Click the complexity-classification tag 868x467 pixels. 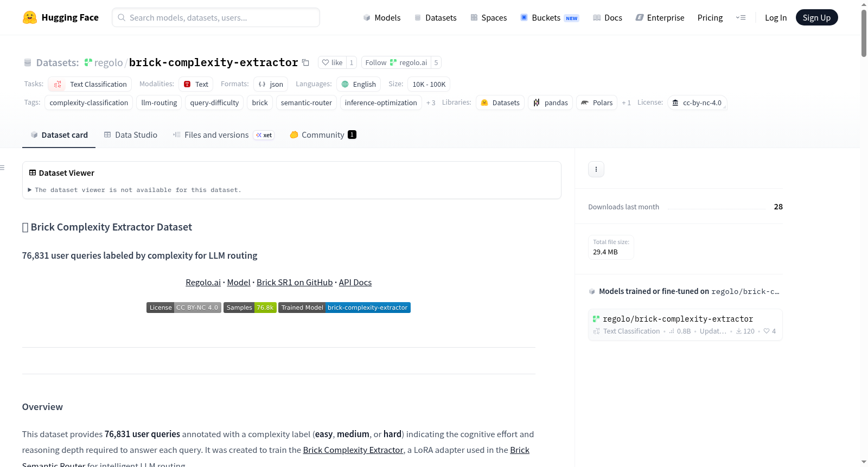point(89,103)
